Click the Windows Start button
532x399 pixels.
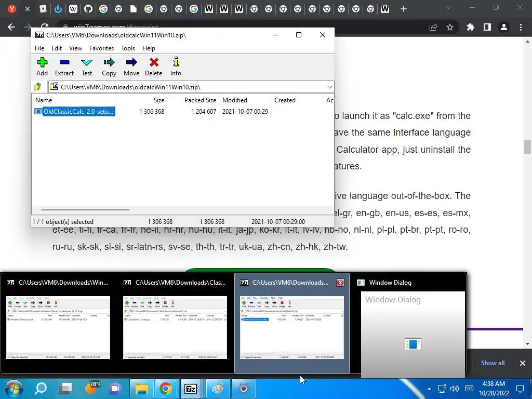(14, 389)
